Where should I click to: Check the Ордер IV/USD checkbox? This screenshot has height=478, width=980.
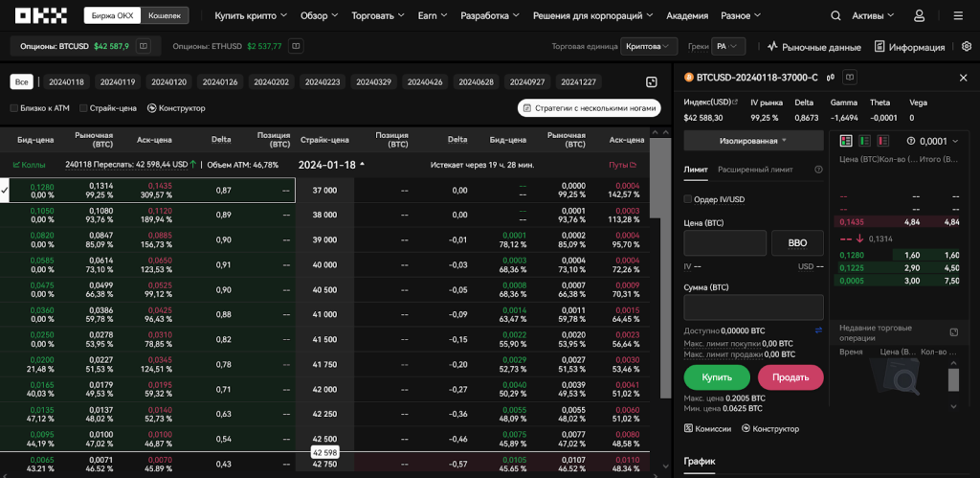pos(688,199)
